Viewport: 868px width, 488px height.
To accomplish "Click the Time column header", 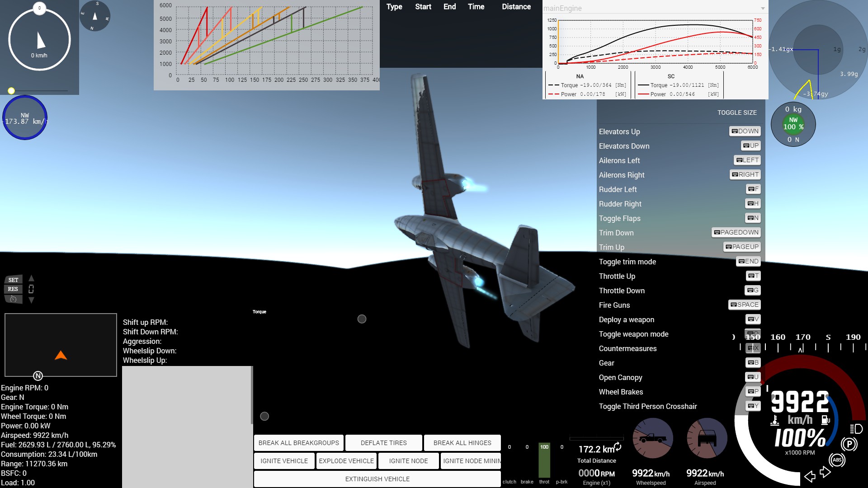I will point(476,7).
